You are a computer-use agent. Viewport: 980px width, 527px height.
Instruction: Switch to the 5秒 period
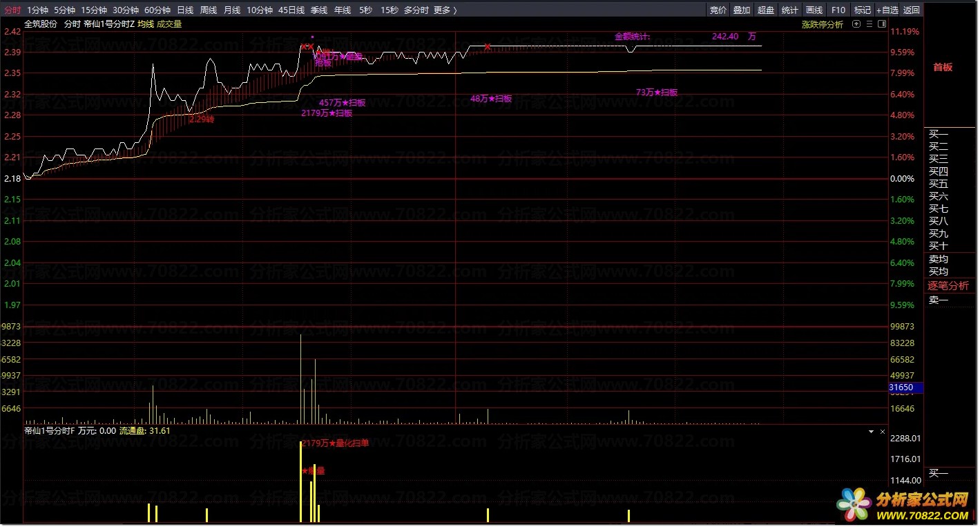(x=365, y=10)
